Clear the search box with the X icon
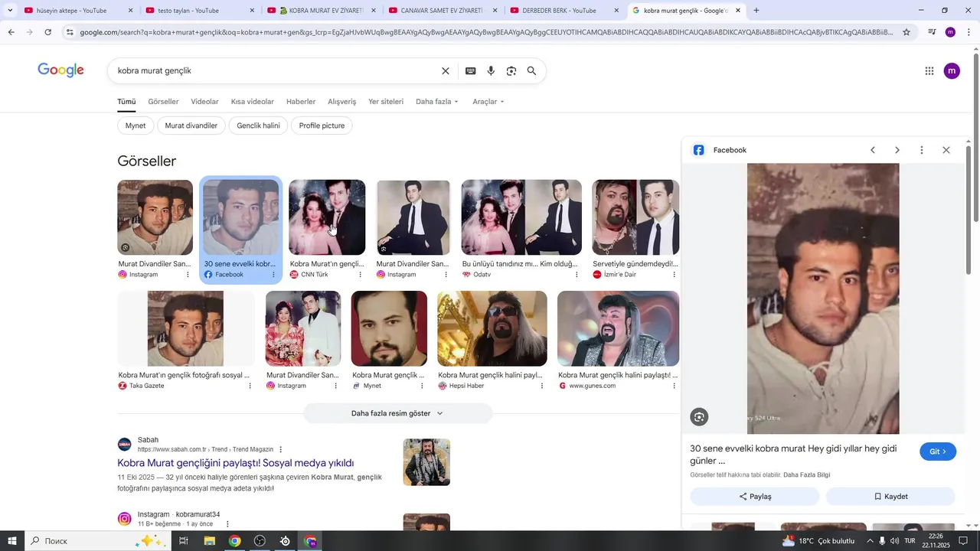 (x=446, y=71)
